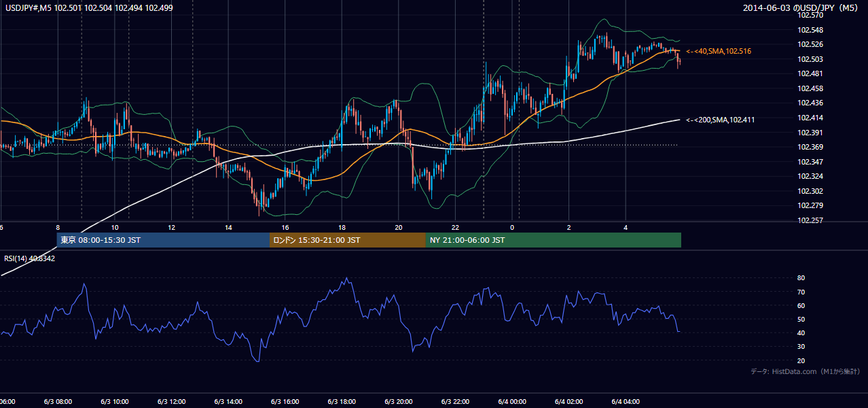
Task: Click the 102.548 price axis label
Action: (x=809, y=30)
